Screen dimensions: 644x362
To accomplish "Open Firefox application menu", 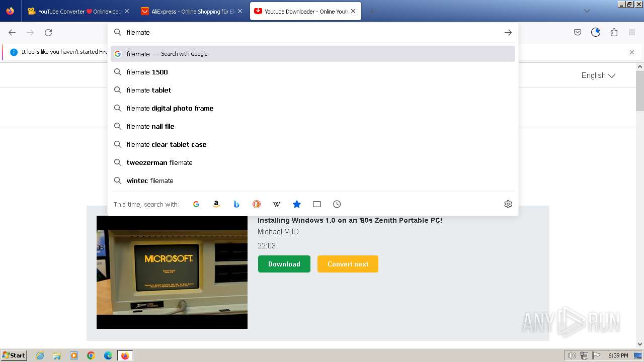I will (632, 32).
